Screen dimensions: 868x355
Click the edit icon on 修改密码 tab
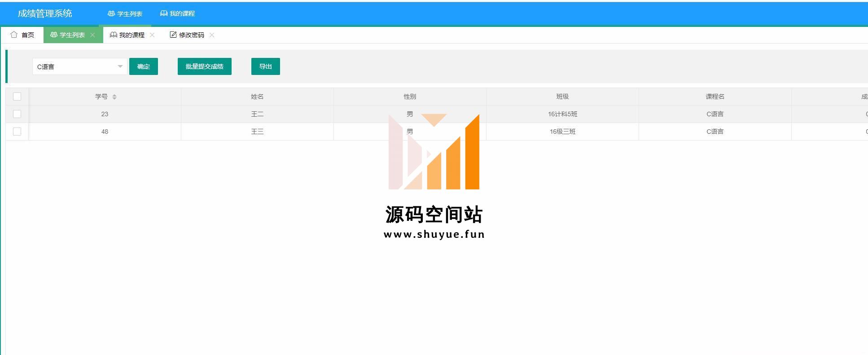pos(173,35)
